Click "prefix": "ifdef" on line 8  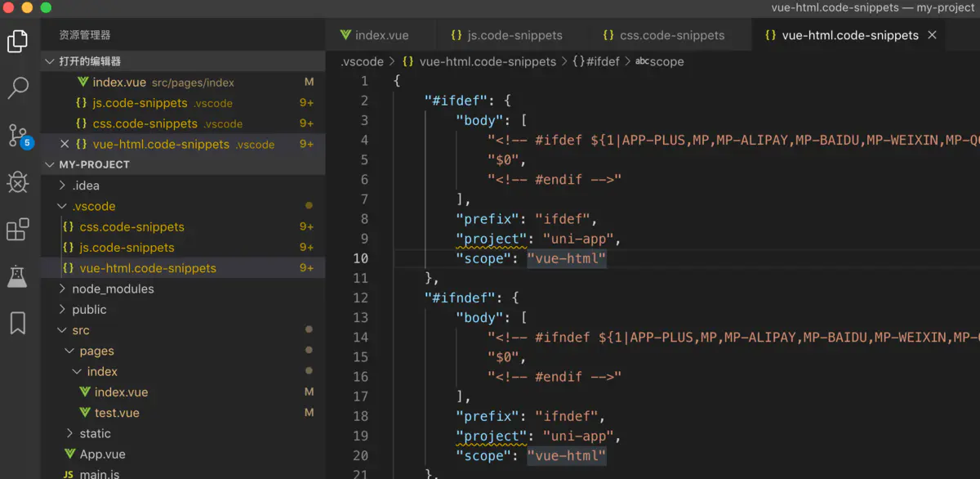528,219
